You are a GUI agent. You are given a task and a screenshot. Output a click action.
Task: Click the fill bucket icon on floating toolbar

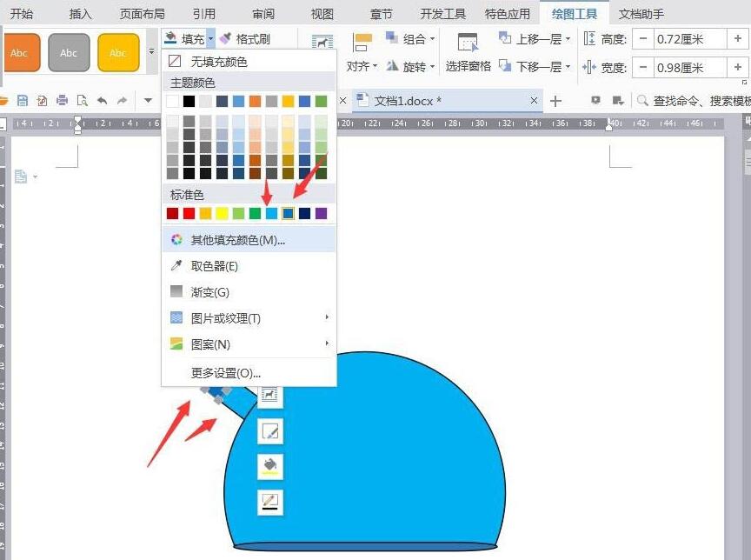(x=269, y=466)
